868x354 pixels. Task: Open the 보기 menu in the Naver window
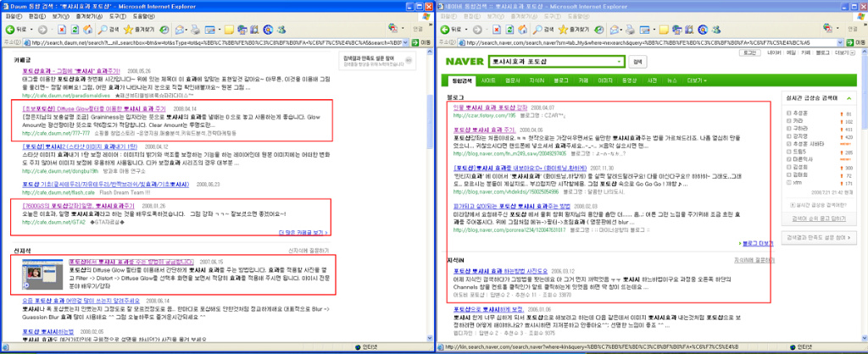point(494,17)
